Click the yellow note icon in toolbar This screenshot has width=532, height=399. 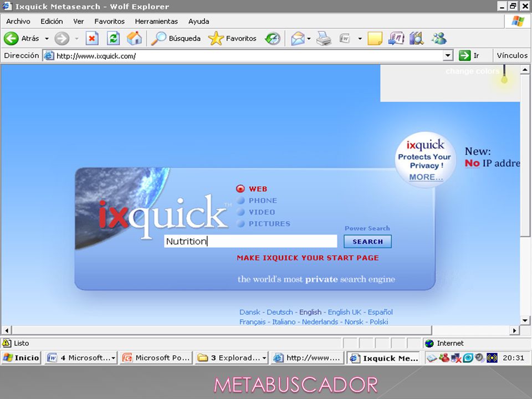375,38
